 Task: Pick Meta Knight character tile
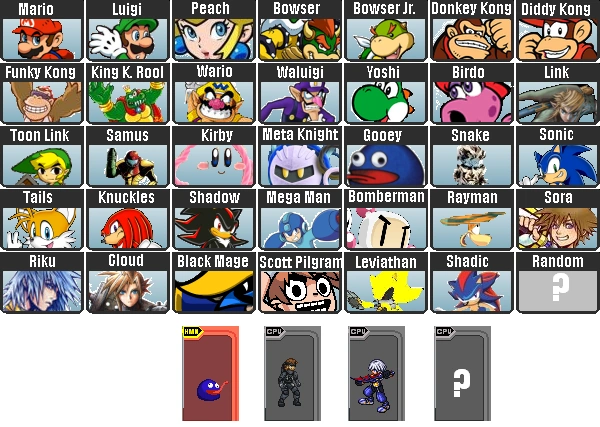coord(300,156)
